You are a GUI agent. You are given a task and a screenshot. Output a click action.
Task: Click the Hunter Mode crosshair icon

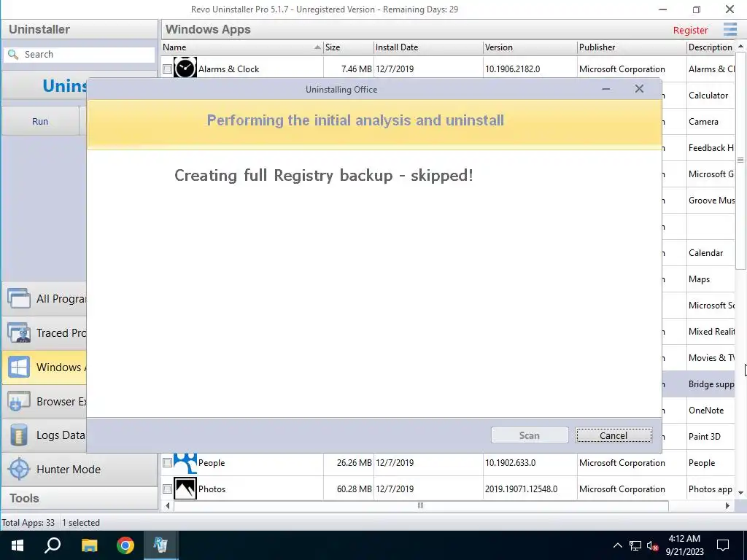pyautogui.click(x=20, y=469)
